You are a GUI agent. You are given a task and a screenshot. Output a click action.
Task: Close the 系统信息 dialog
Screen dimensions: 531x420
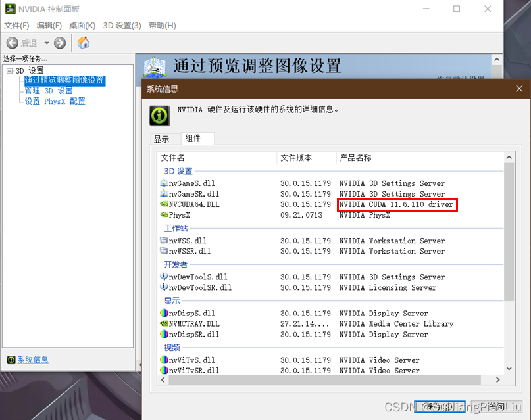[519, 89]
